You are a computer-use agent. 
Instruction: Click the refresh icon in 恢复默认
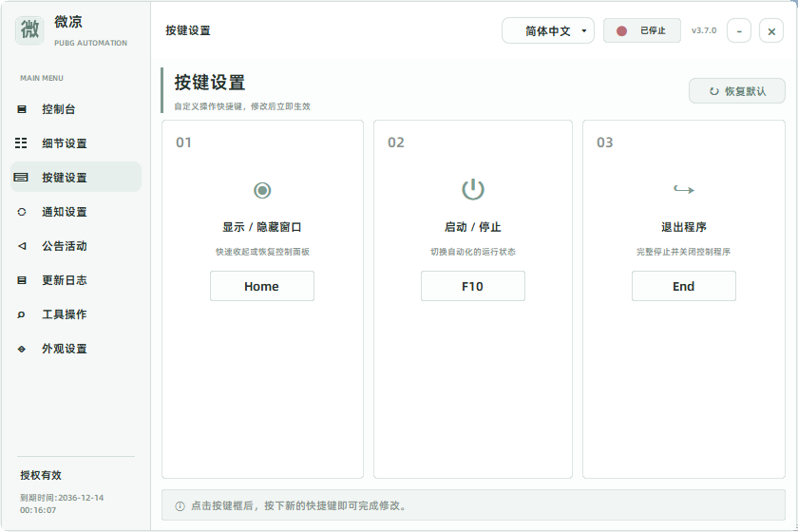pyautogui.click(x=714, y=91)
